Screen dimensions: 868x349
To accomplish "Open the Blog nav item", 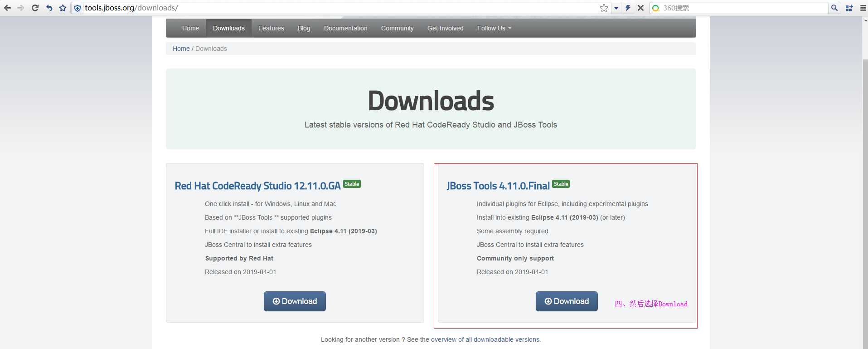I will pyautogui.click(x=304, y=28).
